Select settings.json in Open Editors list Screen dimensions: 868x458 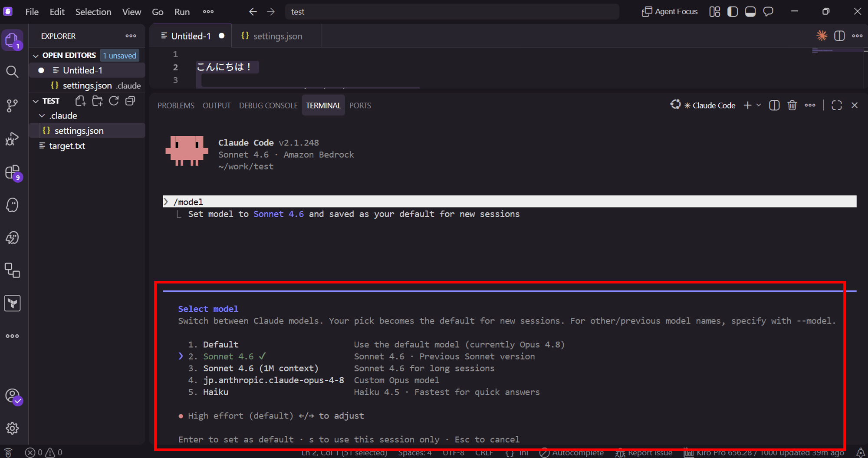click(87, 86)
